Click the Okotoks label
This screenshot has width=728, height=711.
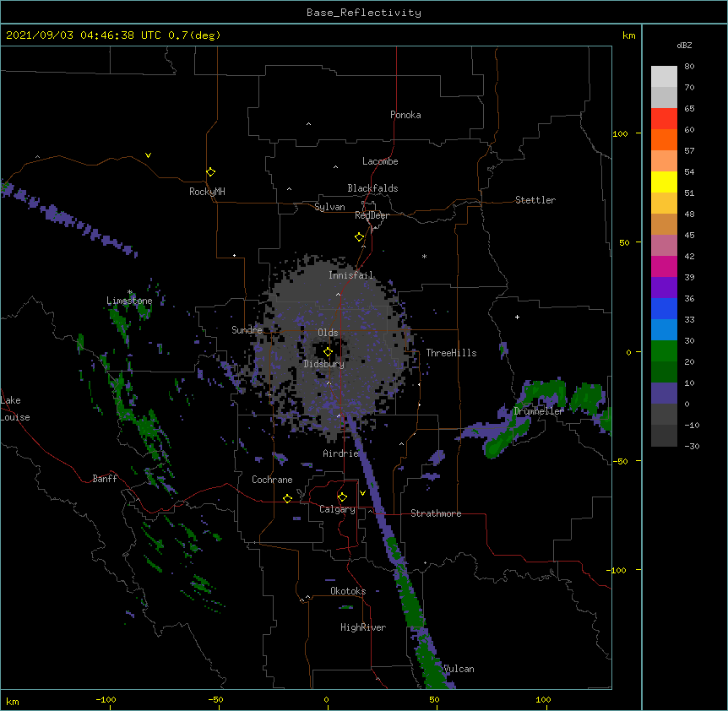[348, 591]
